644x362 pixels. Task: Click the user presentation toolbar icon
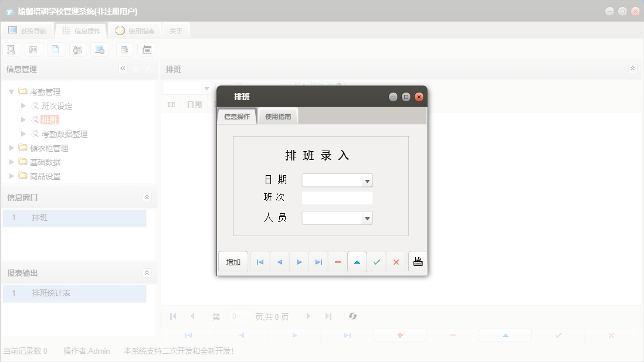tap(77, 49)
